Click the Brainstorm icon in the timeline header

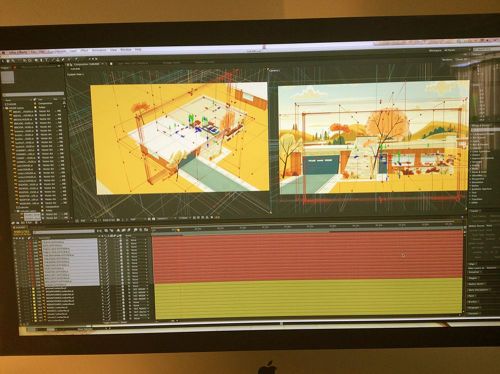(135, 230)
